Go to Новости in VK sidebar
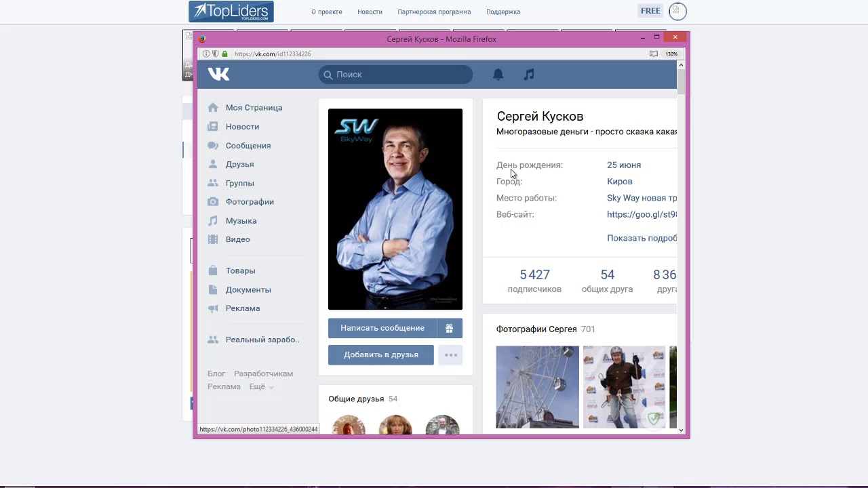Screen dimensions: 868x488 pos(242,126)
